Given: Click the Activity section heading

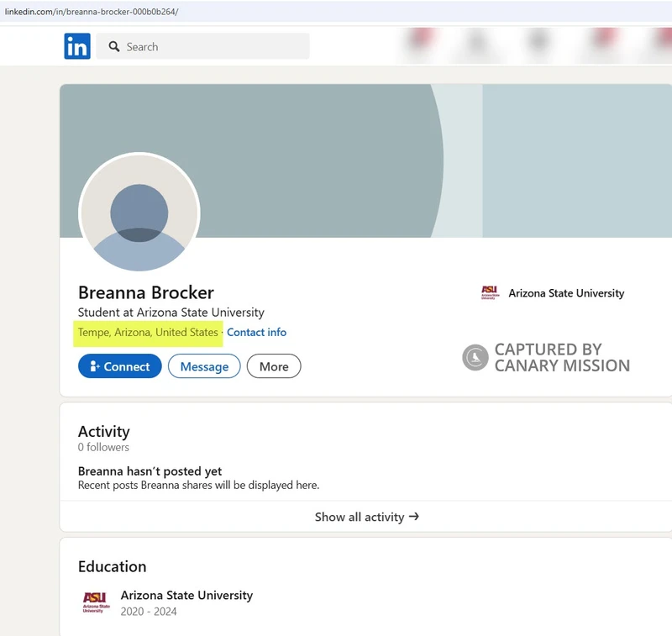Looking at the screenshot, I should pos(103,432).
